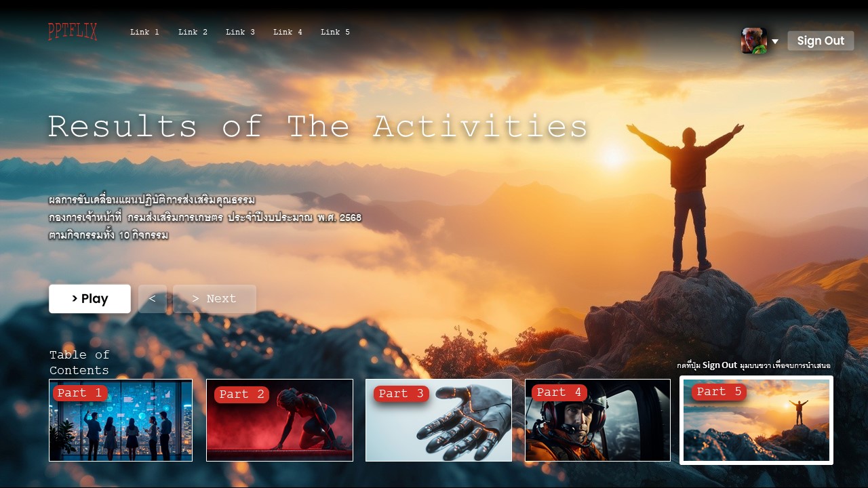This screenshot has width=868, height=488.
Task: Open the Part 3 robotic hand thumbnail
Action: tap(439, 420)
